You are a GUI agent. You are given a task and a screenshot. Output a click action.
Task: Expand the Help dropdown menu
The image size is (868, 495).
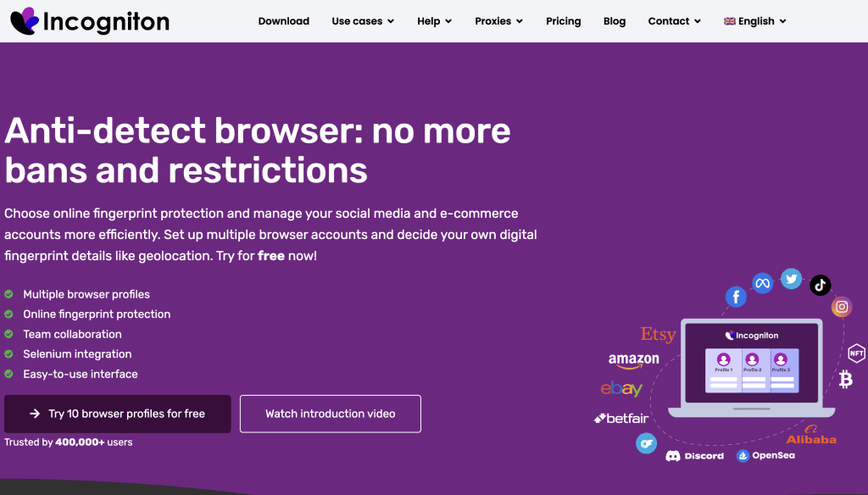[x=435, y=21]
